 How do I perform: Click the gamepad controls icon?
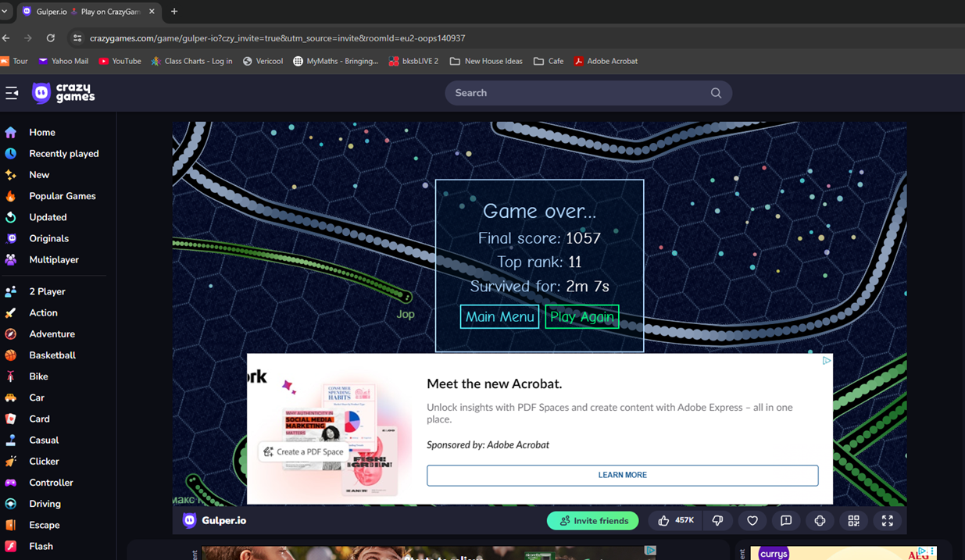click(820, 521)
